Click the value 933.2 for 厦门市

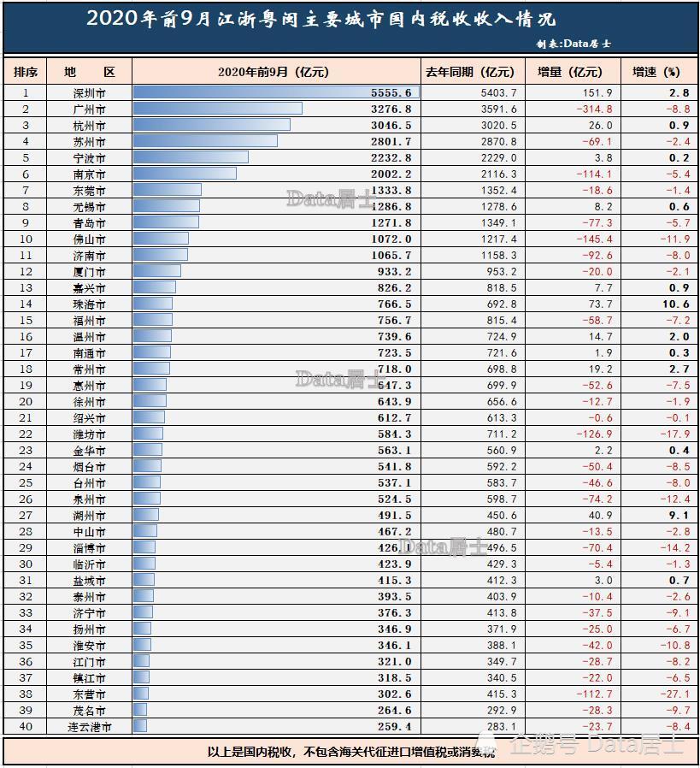394,271
